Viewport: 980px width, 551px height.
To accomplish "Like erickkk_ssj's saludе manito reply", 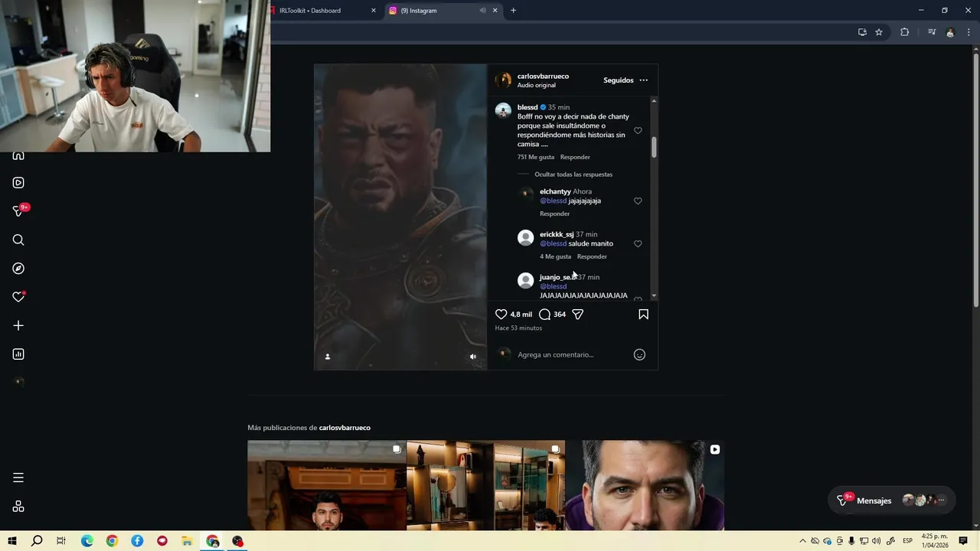I will (x=638, y=244).
